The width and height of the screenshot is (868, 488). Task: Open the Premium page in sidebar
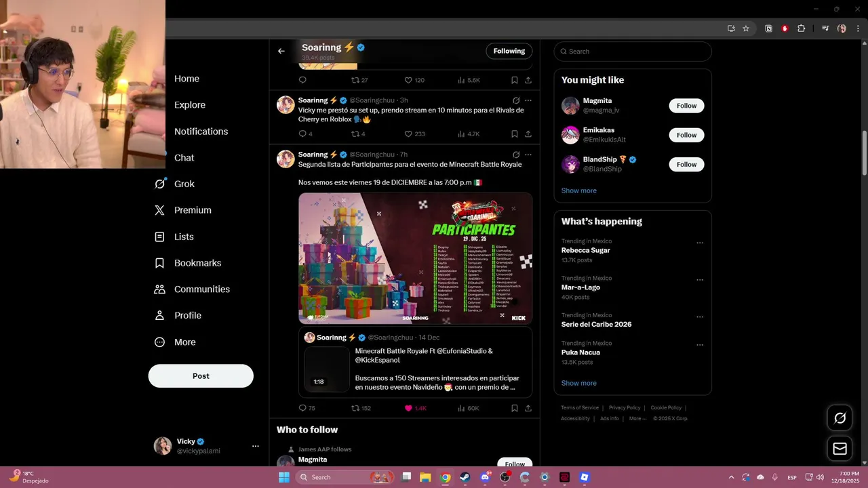(x=183, y=210)
